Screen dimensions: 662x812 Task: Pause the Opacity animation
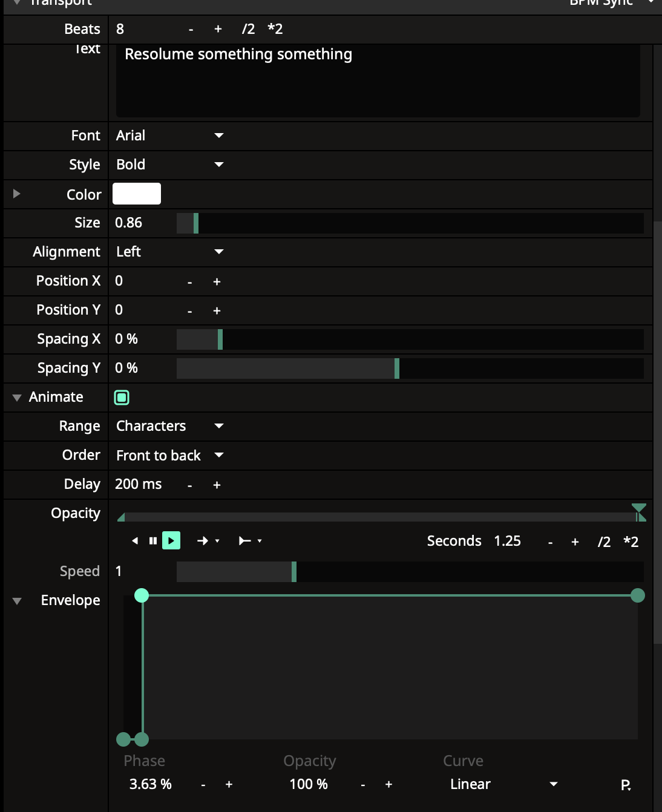[153, 540]
